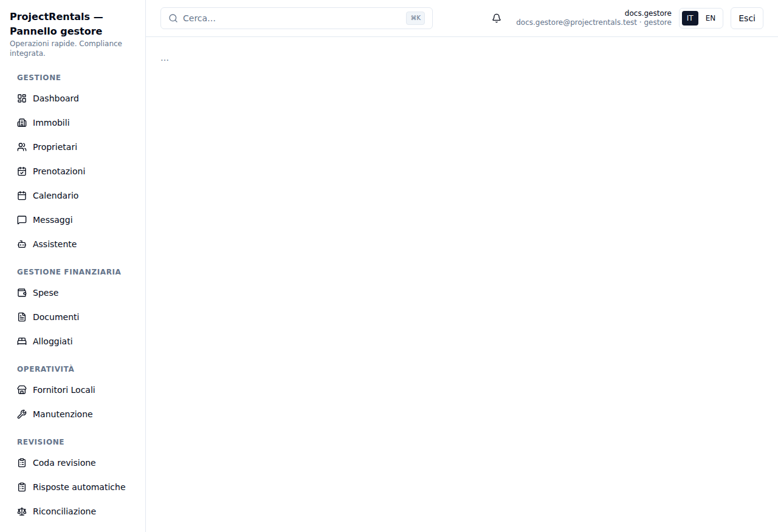Click the Immobili building icon
This screenshot has width=778, height=532.
coord(22,123)
